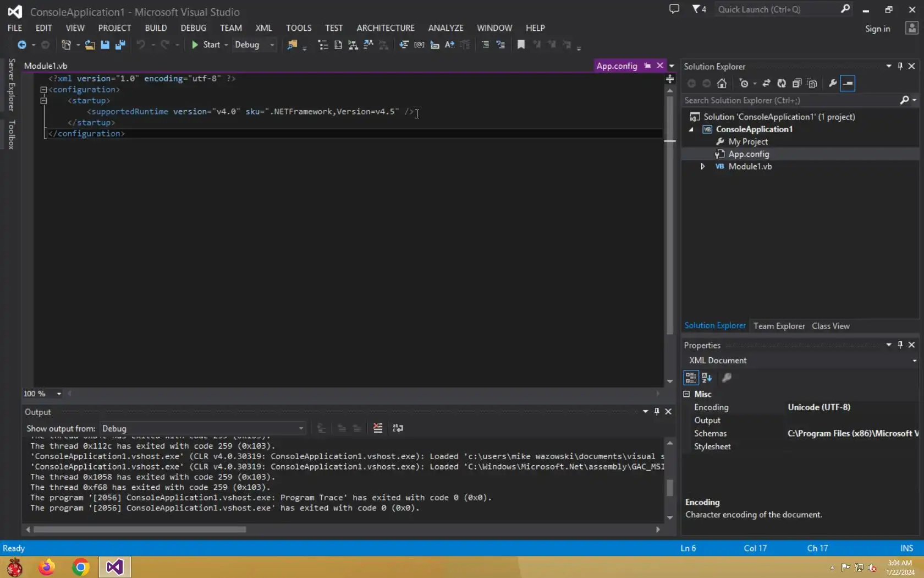Toggle auto-hide pin for Output window
Image resolution: width=924 pixels, height=578 pixels.
tap(657, 411)
